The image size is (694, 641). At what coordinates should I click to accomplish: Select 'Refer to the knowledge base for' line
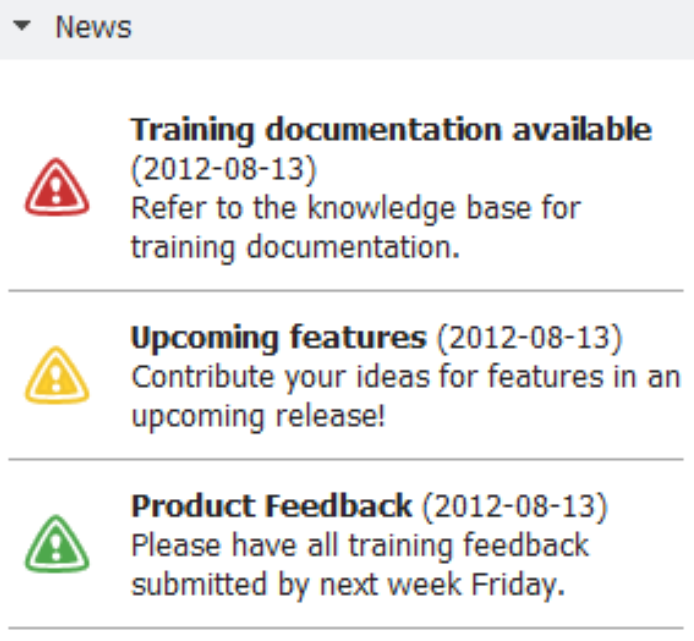click(355, 208)
